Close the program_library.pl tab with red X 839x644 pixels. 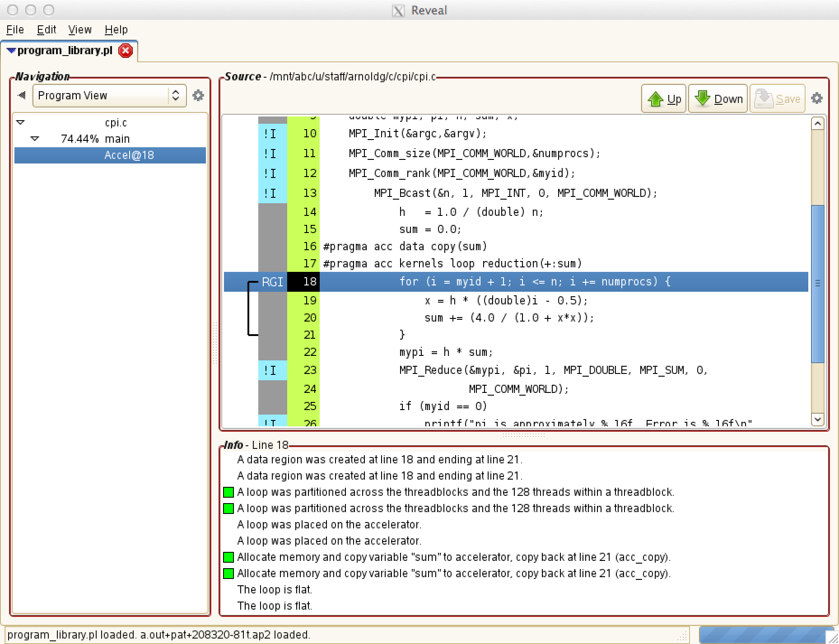click(x=126, y=51)
